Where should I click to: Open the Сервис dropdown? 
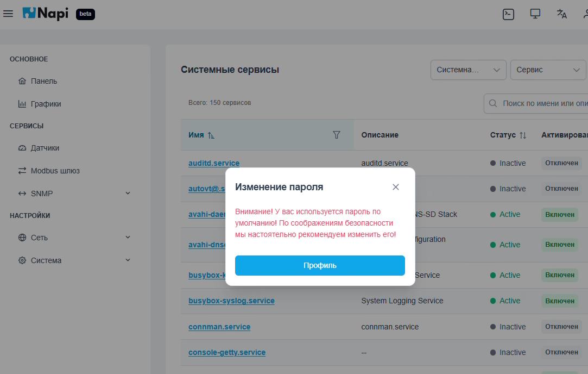(548, 70)
